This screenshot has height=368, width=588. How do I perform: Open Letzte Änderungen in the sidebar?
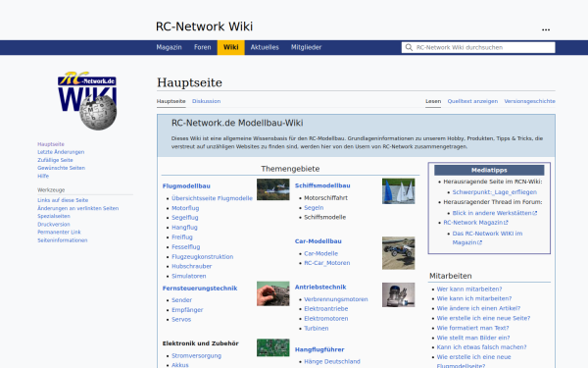[61, 152]
